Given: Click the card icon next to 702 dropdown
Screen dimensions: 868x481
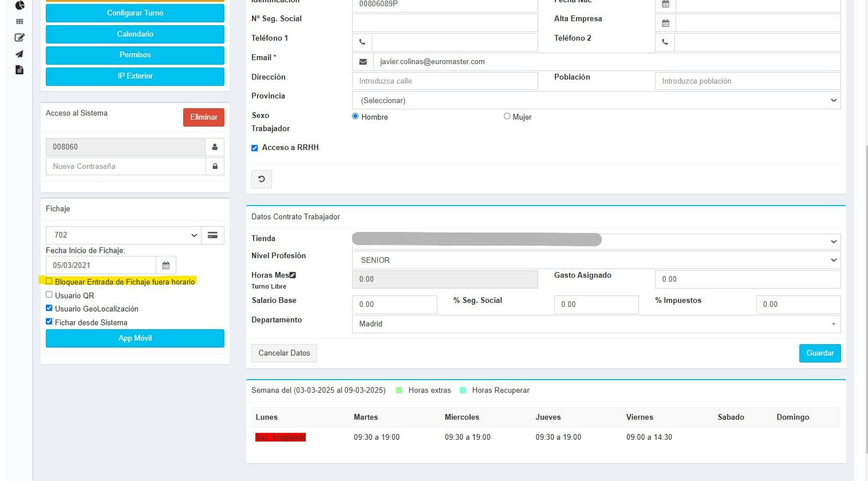Looking at the screenshot, I should pos(212,235).
